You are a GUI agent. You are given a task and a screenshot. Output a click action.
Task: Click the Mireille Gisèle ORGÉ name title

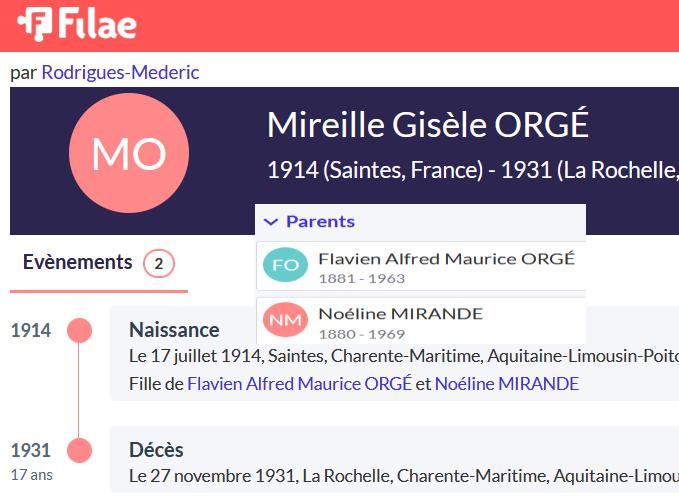(428, 124)
